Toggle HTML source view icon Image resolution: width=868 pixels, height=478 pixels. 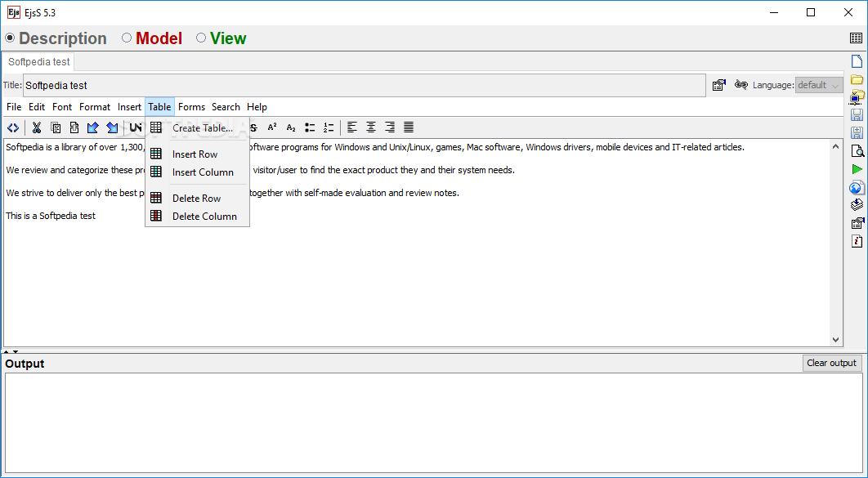point(13,127)
